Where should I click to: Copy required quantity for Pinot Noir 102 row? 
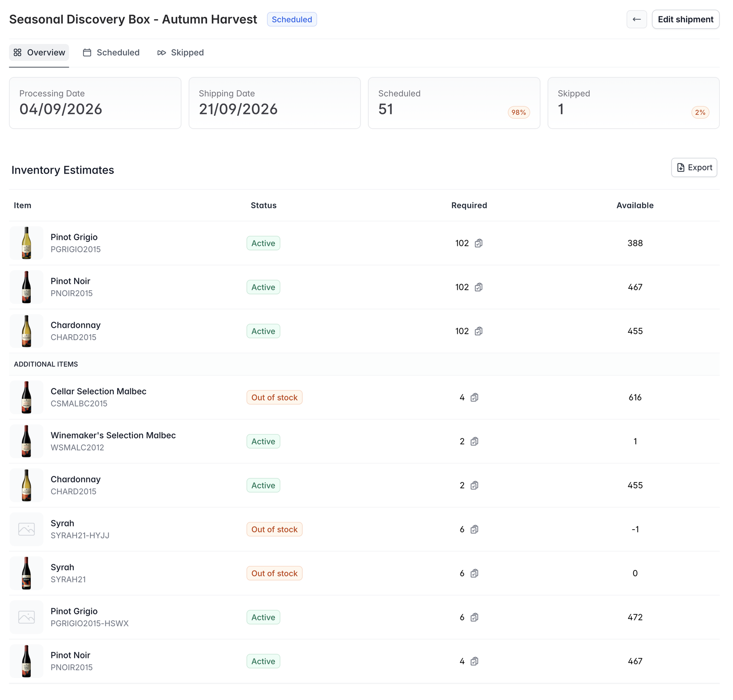coord(478,287)
